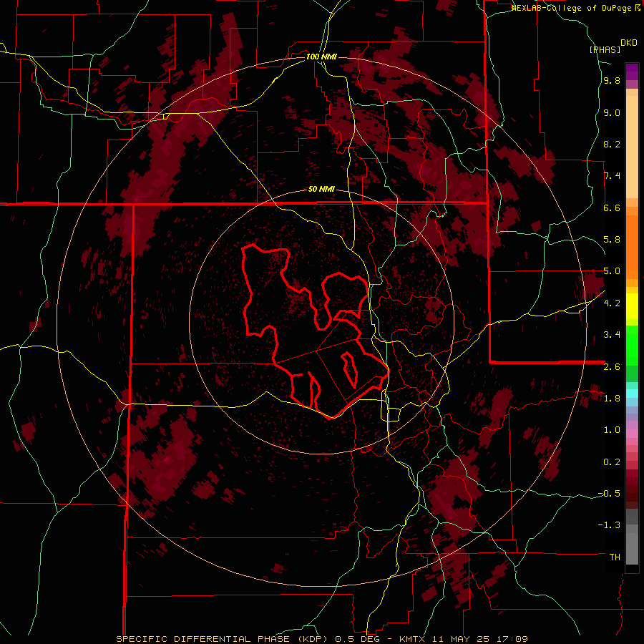Click the 5.8 scale value
The width and height of the screenshot is (644, 644).
tap(612, 240)
